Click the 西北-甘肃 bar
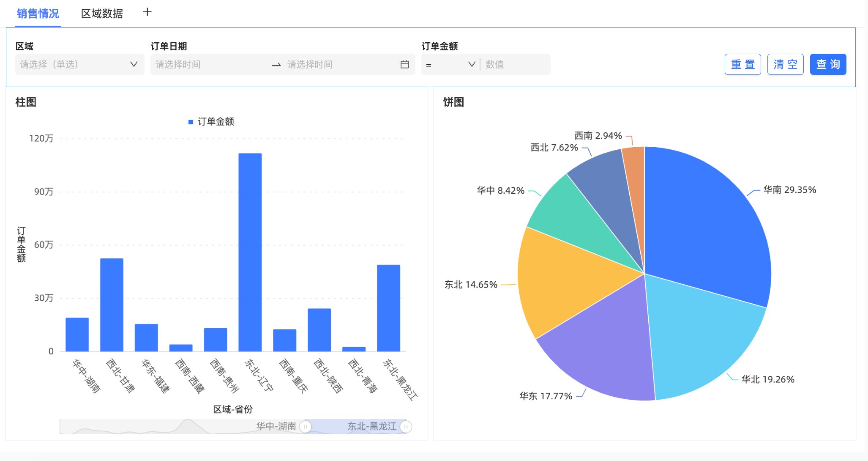Image resolution: width=868 pixels, height=461 pixels. (x=112, y=305)
